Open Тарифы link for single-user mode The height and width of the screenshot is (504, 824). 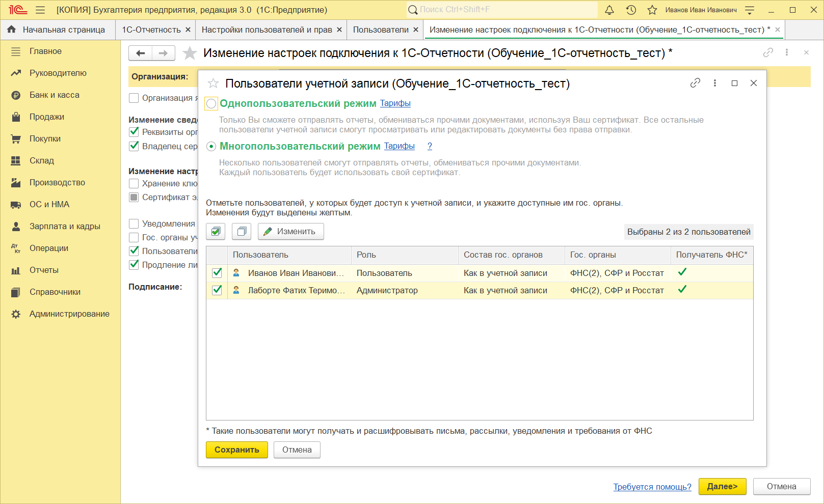tap(395, 103)
